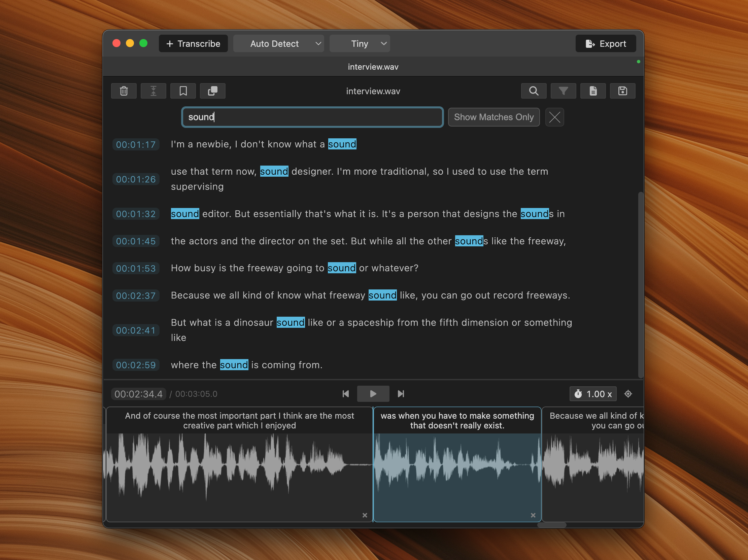Click the waveform horizontal scrollbar thumb

tap(551, 525)
